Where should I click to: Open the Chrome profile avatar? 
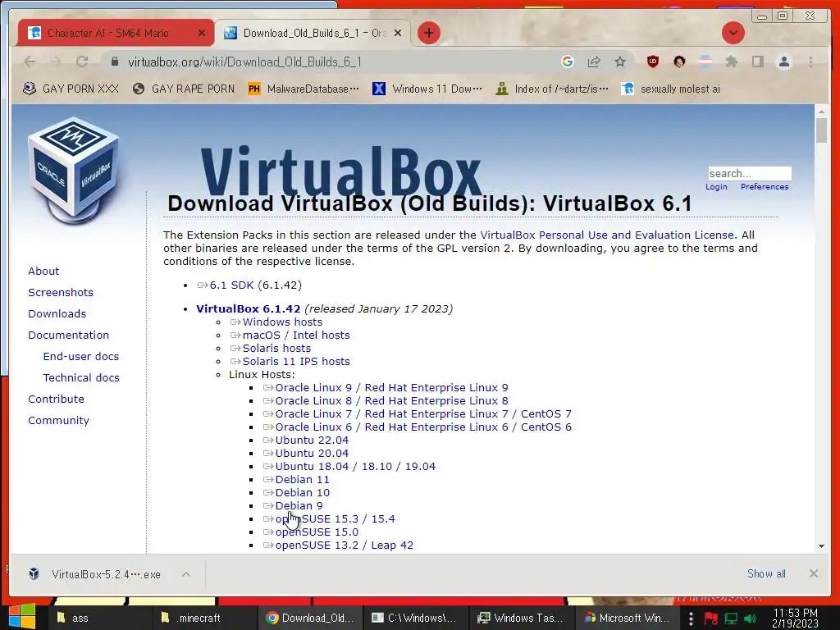click(x=783, y=62)
